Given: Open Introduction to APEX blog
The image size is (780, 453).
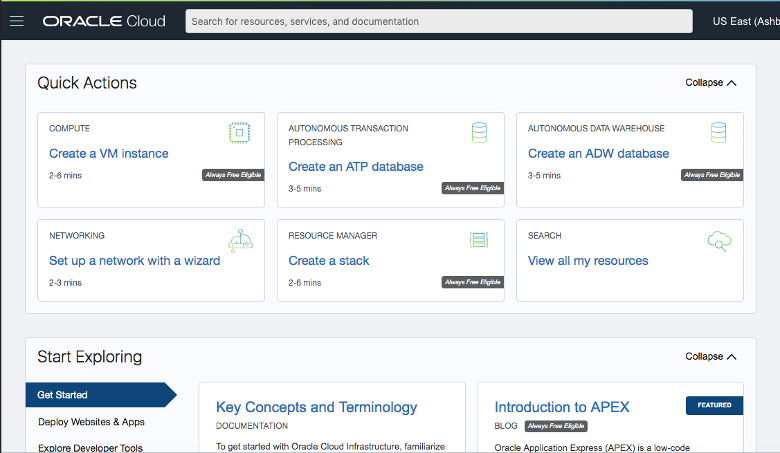Looking at the screenshot, I should point(562,407).
